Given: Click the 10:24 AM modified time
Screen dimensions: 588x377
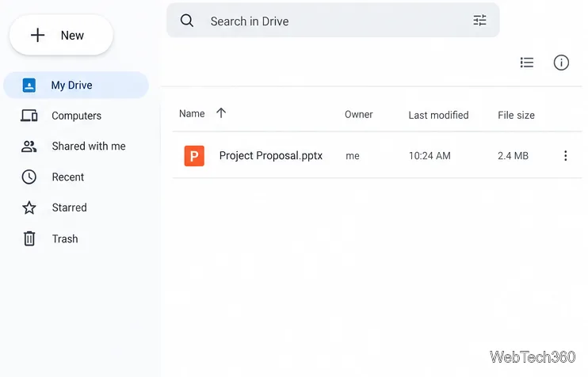Looking at the screenshot, I should point(430,155).
